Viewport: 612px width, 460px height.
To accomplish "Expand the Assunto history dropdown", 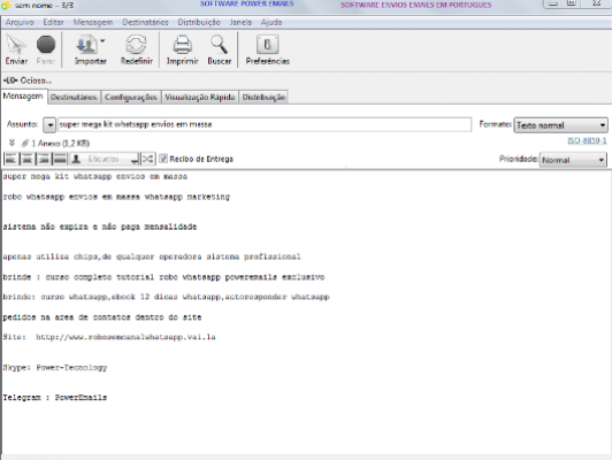I will [x=50, y=125].
